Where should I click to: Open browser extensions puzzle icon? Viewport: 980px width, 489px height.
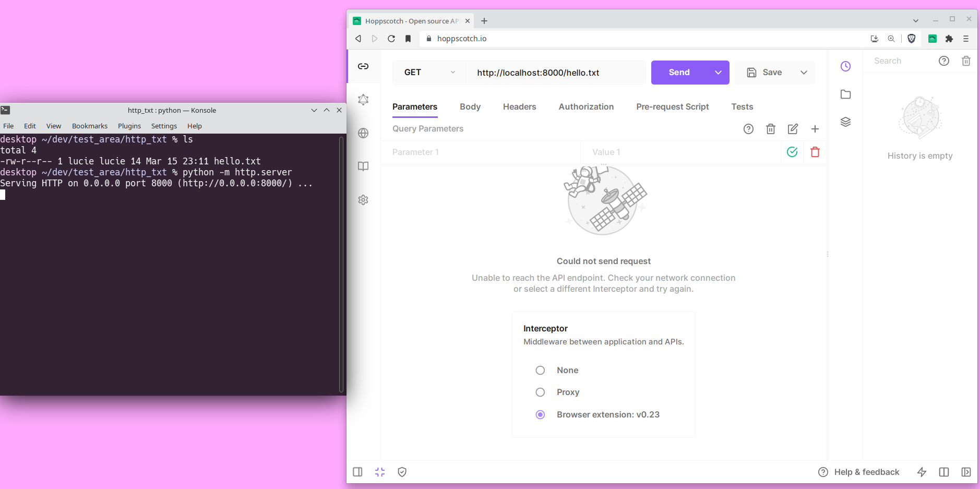[949, 39]
